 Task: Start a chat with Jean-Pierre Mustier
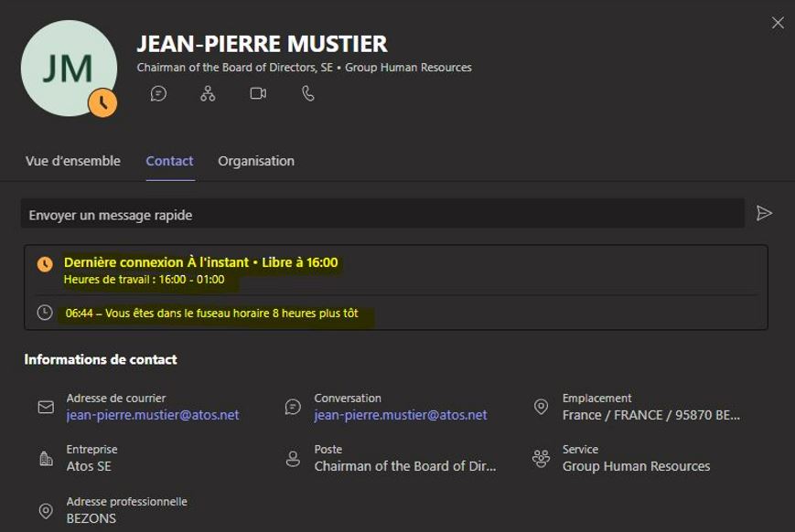(x=158, y=94)
